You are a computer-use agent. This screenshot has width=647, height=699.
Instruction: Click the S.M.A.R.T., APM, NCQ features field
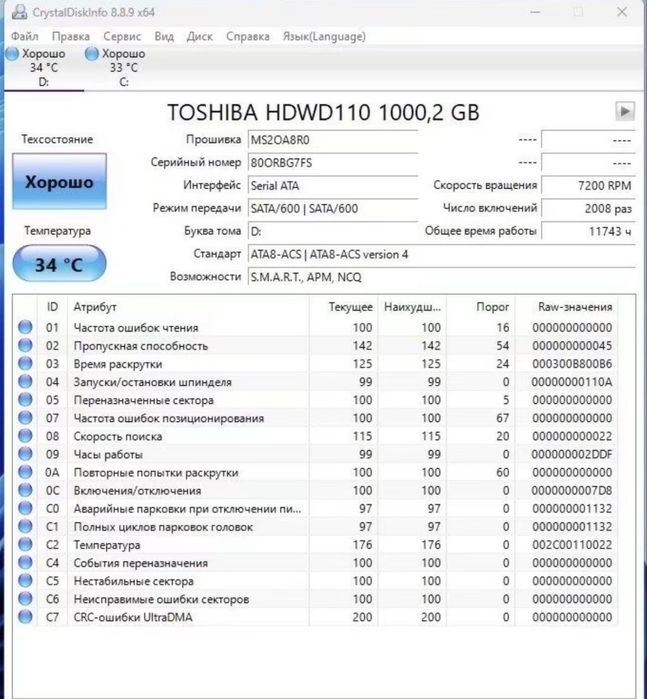coord(441,277)
